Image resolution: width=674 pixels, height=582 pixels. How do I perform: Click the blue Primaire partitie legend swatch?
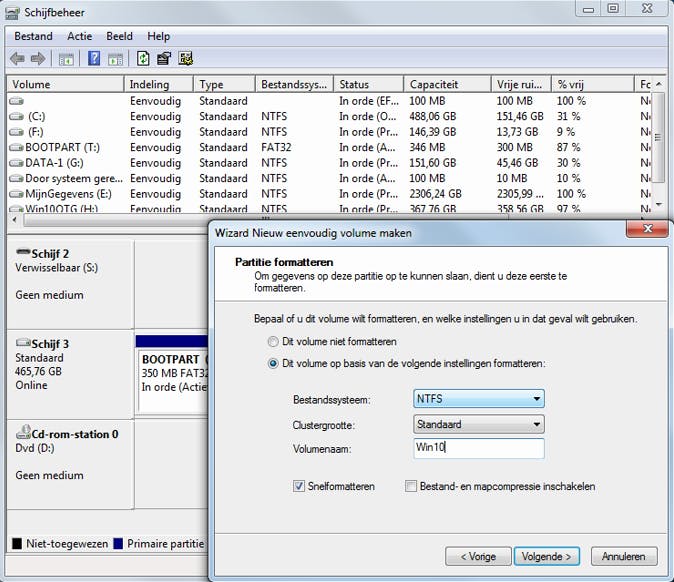118,544
